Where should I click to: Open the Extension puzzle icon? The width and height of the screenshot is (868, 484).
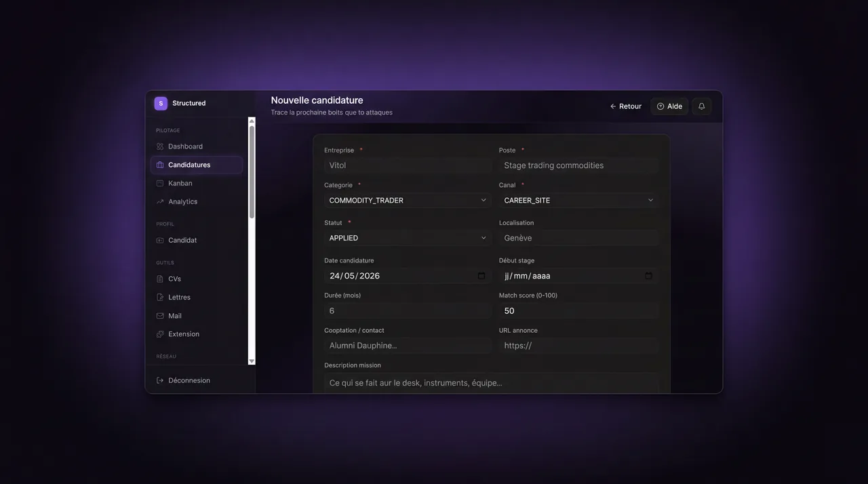(x=160, y=334)
